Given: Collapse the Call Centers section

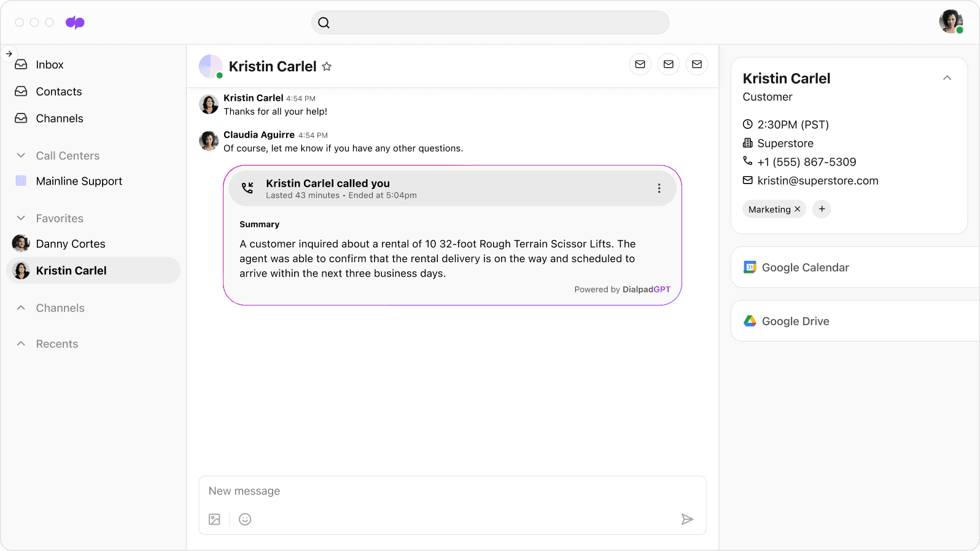Looking at the screenshot, I should coord(21,156).
